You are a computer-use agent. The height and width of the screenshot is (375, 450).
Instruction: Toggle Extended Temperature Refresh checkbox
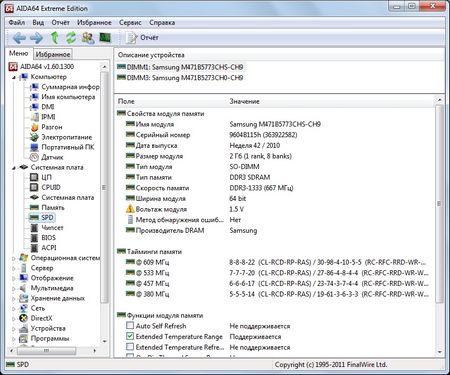point(130,347)
